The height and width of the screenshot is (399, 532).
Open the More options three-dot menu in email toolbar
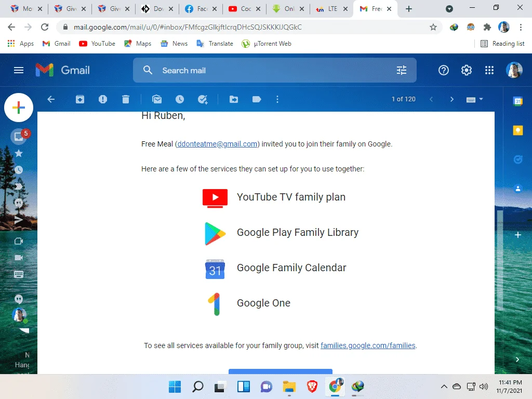click(x=277, y=99)
